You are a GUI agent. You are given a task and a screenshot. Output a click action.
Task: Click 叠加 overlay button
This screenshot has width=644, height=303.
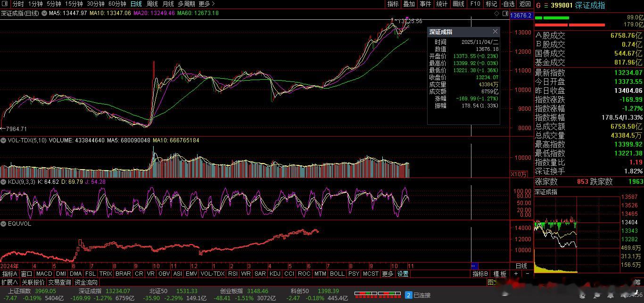409,4
